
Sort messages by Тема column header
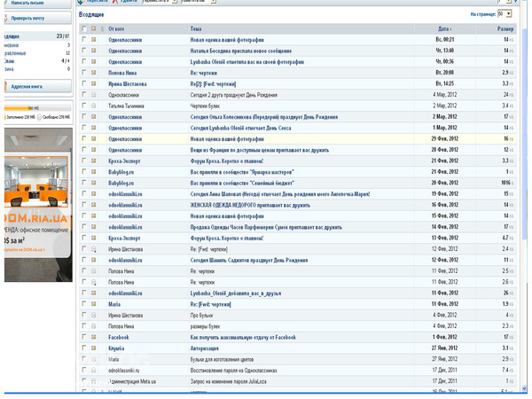196,29
